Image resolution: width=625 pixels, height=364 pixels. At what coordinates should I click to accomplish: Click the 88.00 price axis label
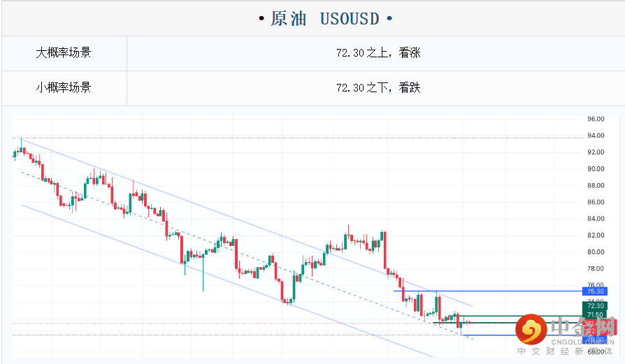tap(596, 186)
